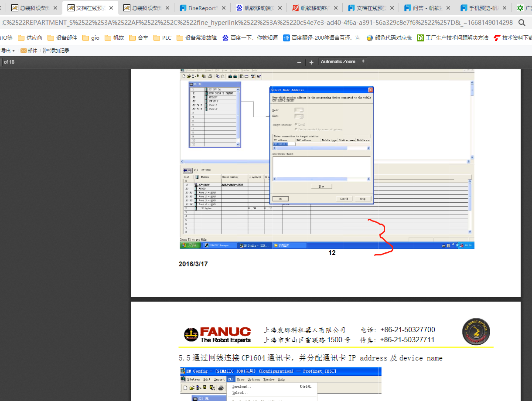The width and height of the screenshot is (532, 401).
Task: Click the 邮件 mail button
Action: point(29,51)
